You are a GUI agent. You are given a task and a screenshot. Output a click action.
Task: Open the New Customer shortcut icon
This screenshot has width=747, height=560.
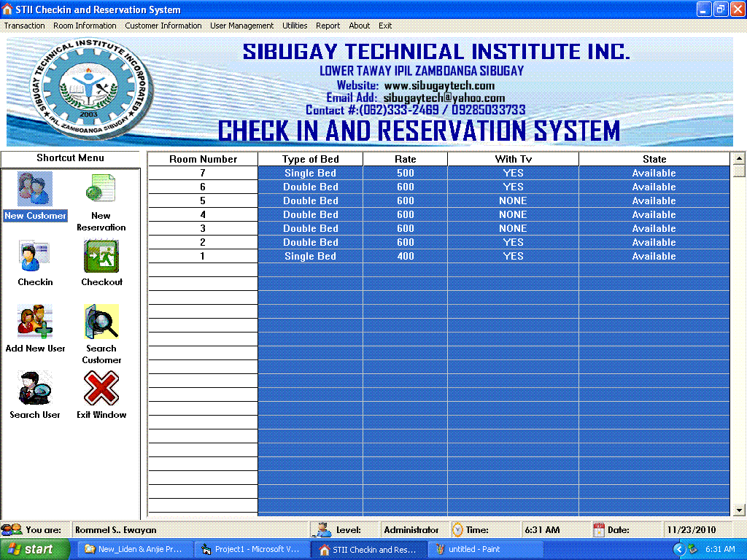coord(35,189)
